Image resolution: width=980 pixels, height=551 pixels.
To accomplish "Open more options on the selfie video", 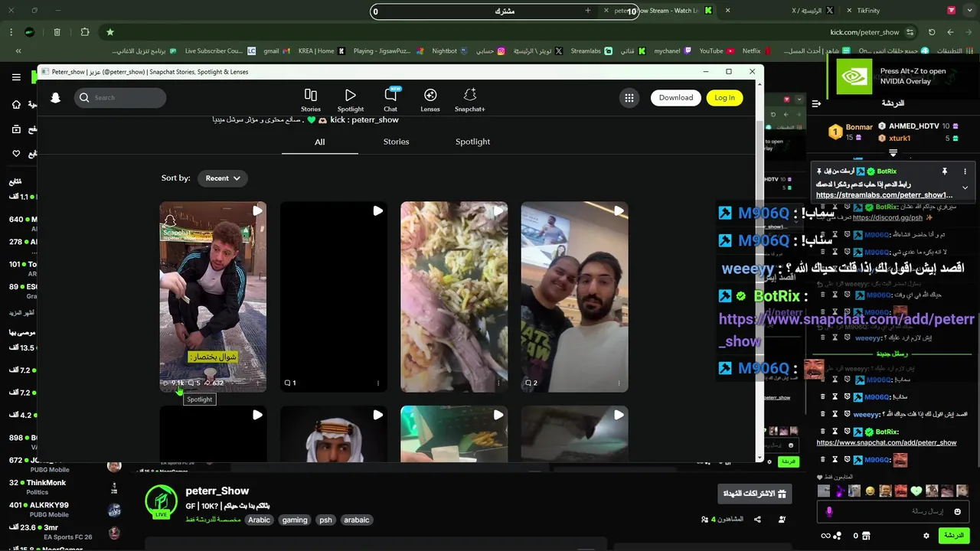I will coord(619,383).
